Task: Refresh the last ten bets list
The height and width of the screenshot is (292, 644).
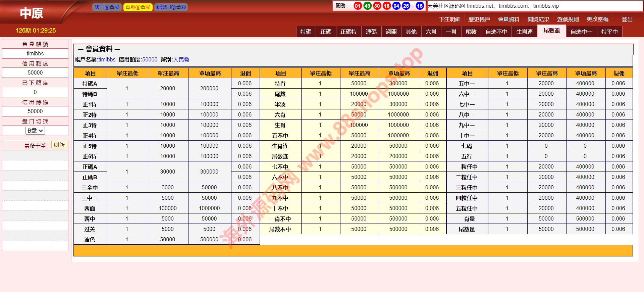Action: [x=59, y=145]
